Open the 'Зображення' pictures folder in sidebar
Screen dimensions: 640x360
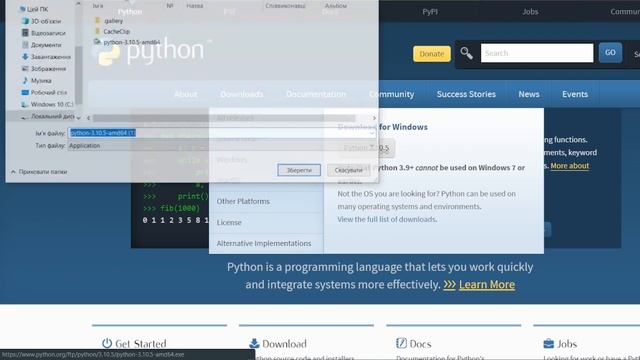(44, 69)
